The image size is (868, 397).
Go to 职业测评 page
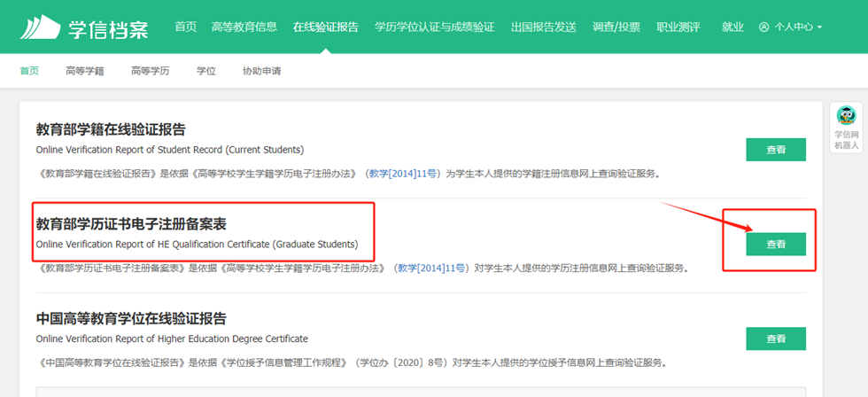pos(678,27)
